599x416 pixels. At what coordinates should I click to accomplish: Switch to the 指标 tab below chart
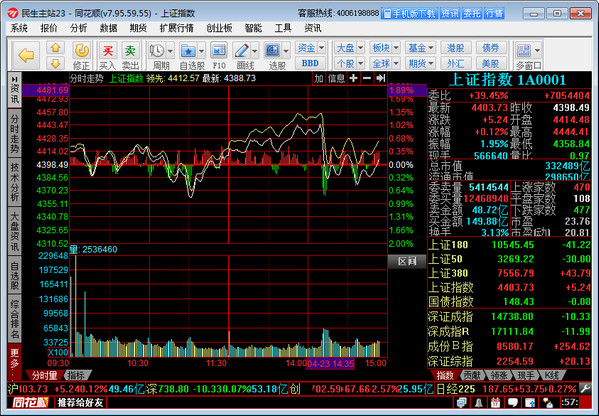[x=76, y=376]
